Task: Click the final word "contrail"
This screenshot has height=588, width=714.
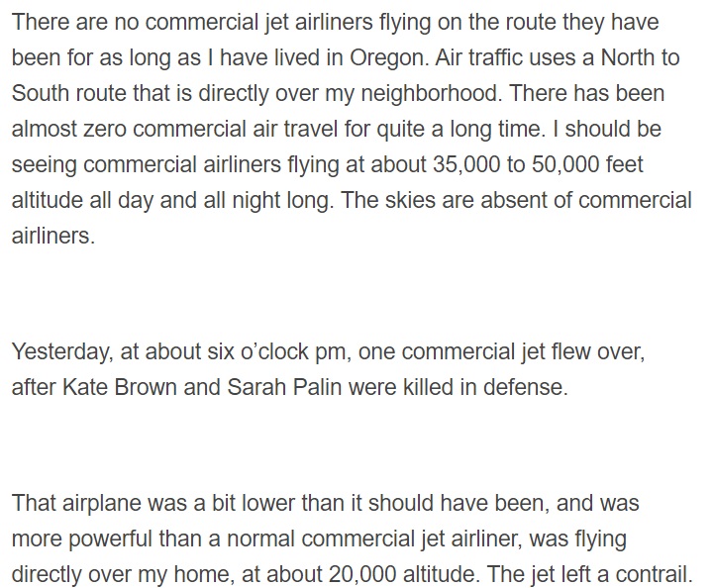Action: pyautogui.click(x=654, y=573)
